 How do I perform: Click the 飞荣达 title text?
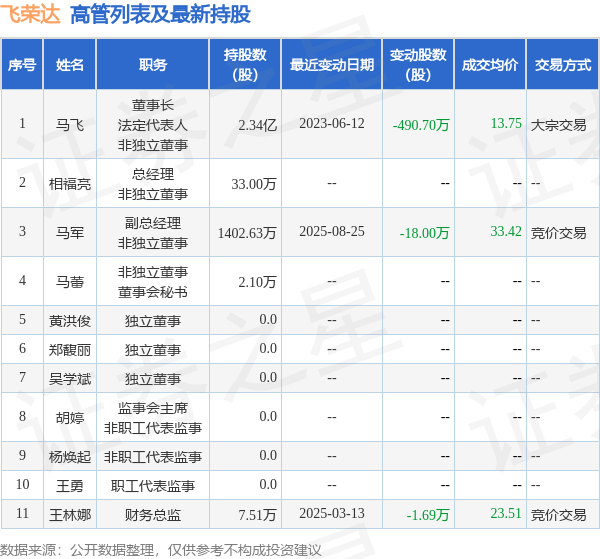click(30, 14)
